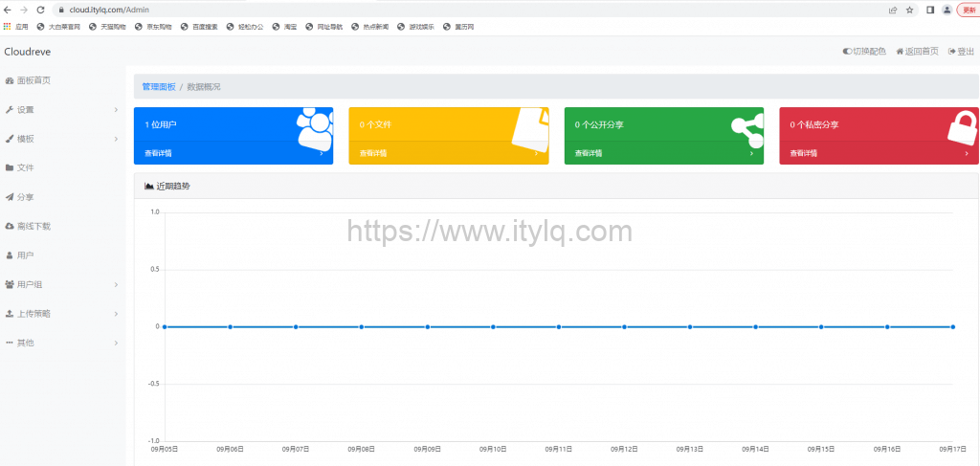Click the browser back arrow
This screenshot has width=980, height=466.
[8, 10]
